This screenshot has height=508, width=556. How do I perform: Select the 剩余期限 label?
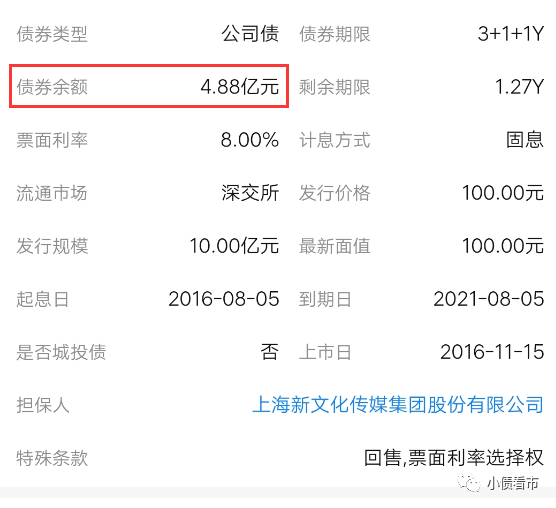pyautogui.click(x=335, y=87)
